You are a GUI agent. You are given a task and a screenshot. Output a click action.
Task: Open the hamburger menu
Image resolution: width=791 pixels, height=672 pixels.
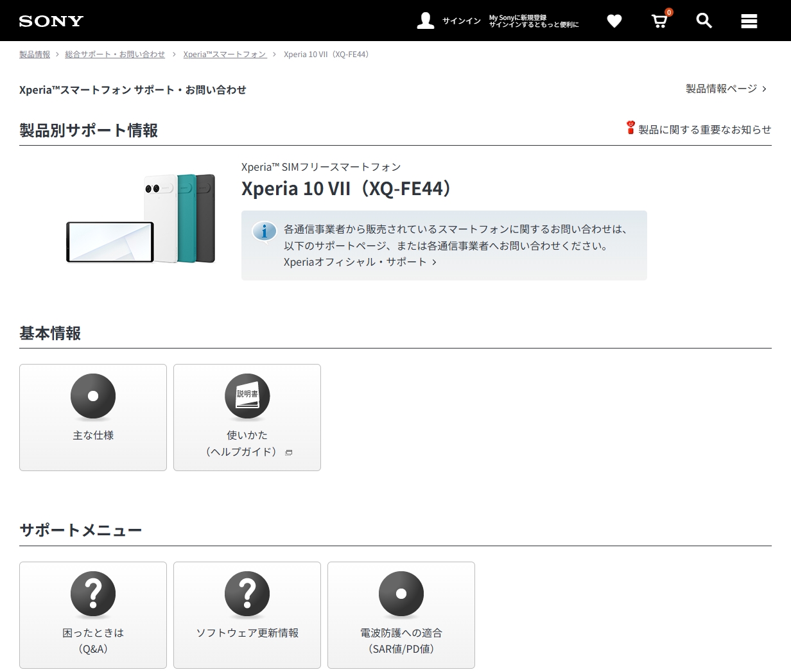[749, 21]
